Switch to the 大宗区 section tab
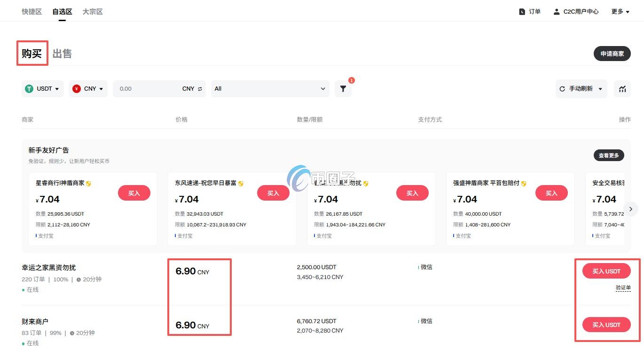Viewport: 644px width, 357px height. click(x=92, y=11)
